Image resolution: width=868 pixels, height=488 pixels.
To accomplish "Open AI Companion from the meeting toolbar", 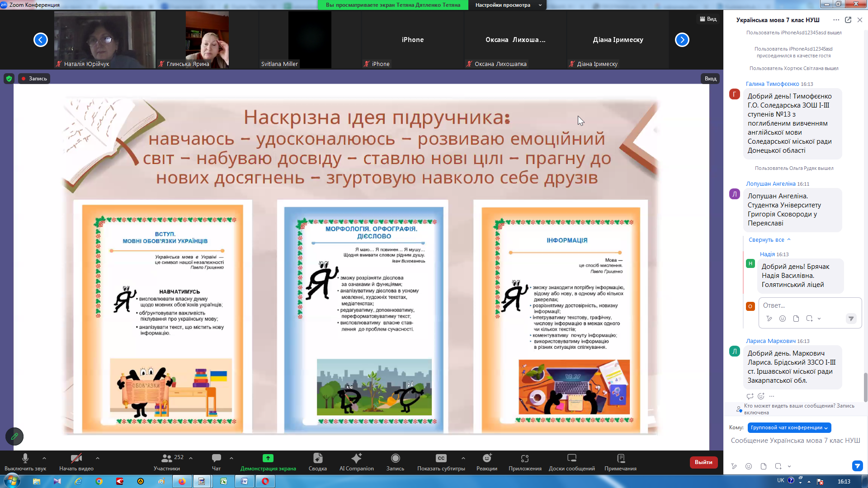I will coord(356,462).
